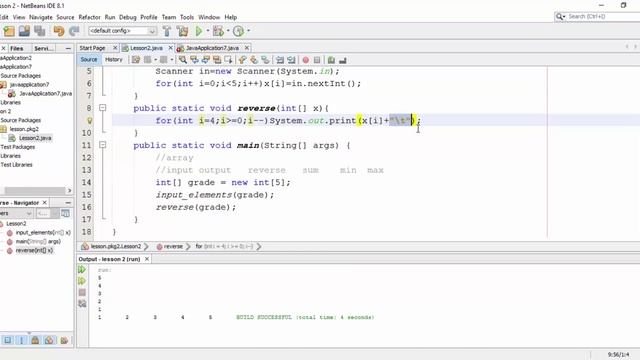640x360 pixels.
Task: Open the Refactor menu
Action: (89, 17)
